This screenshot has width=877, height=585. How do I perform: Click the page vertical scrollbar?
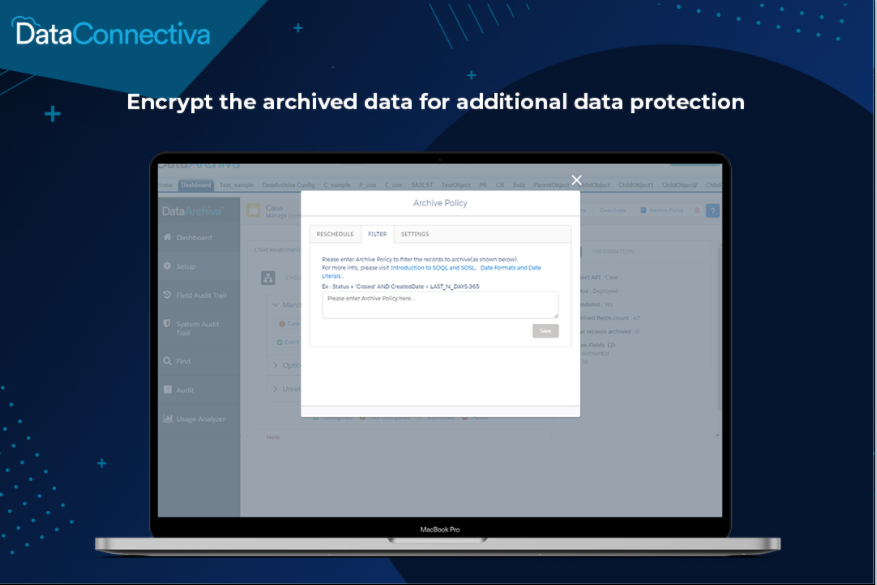tap(719, 330)
